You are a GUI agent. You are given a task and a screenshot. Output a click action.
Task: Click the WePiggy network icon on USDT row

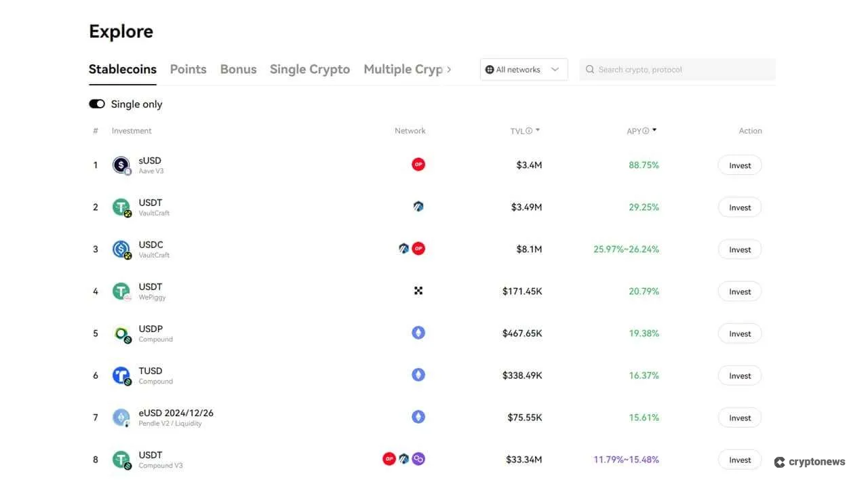click(418, 291)
